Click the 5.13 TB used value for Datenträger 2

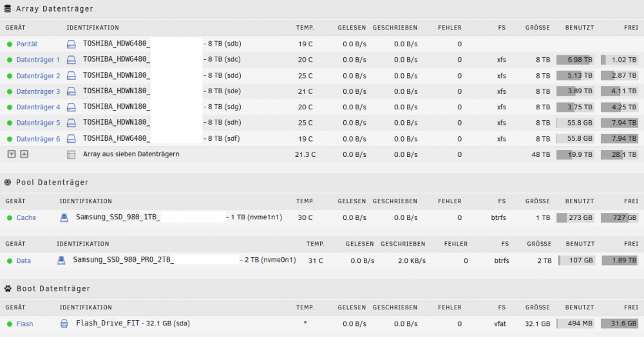(580, 76)
